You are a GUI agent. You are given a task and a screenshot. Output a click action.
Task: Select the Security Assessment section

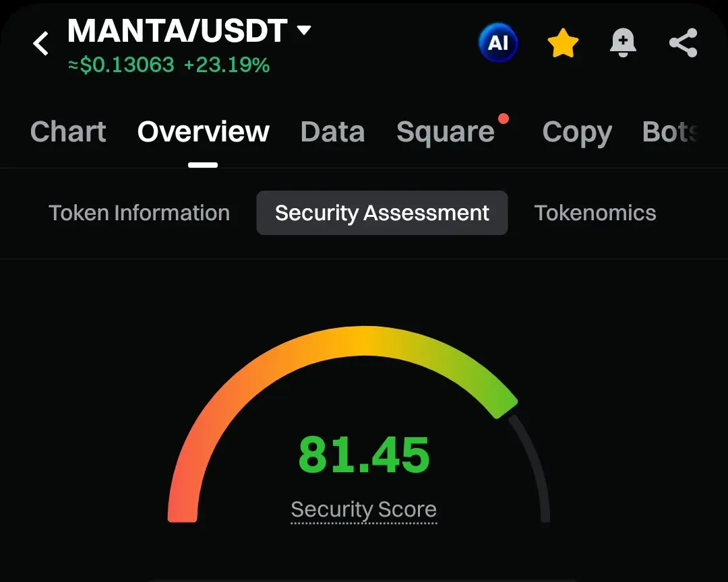[382, 213]
